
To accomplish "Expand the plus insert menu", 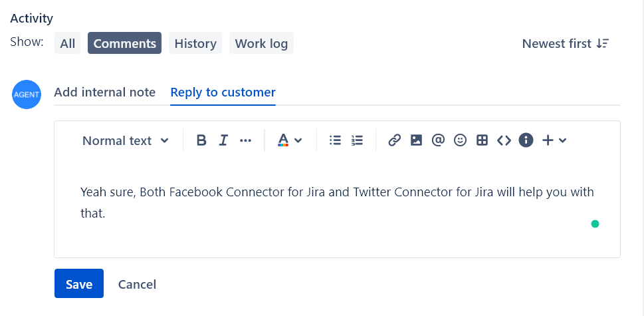I will pyautogui.click(x=554, y=140).
